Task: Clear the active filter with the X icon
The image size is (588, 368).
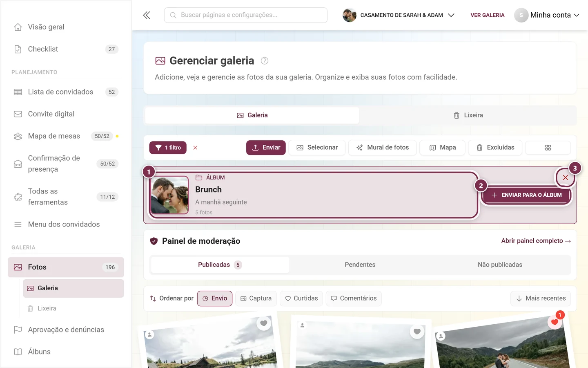Action: tap(195, 148)
